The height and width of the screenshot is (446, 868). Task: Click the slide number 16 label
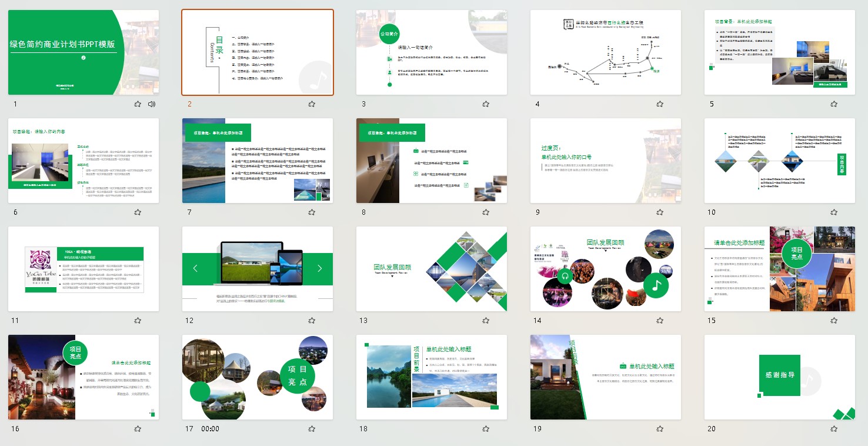(x=15, y=429)
